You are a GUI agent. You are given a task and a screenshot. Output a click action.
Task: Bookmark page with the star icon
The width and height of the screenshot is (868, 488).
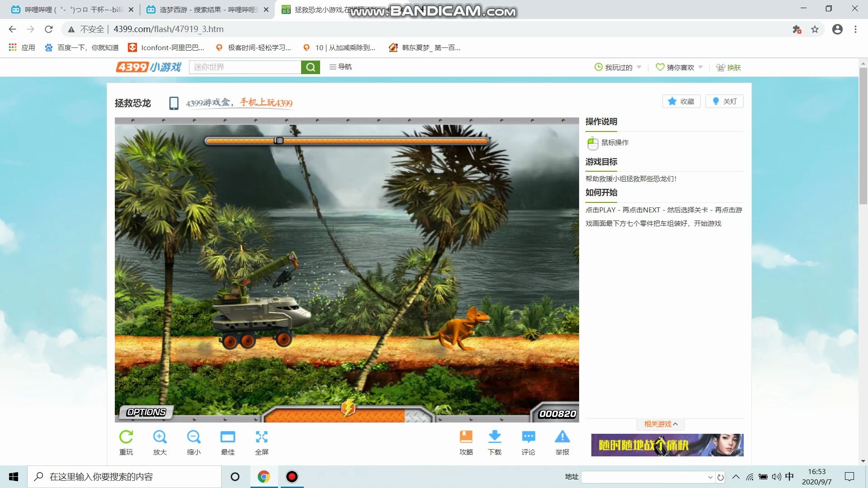(815, 29)
